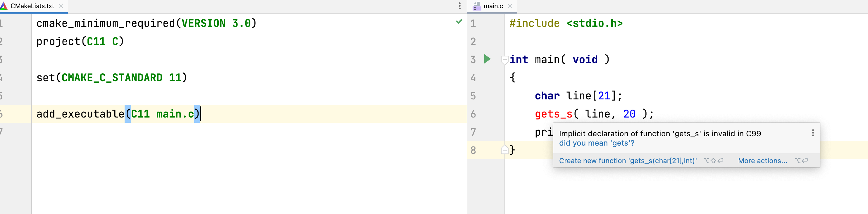The height and width of the screenshot is (214, 868).
Task: Click line number 6 in the main.c gutter
Action: point(473,114)
